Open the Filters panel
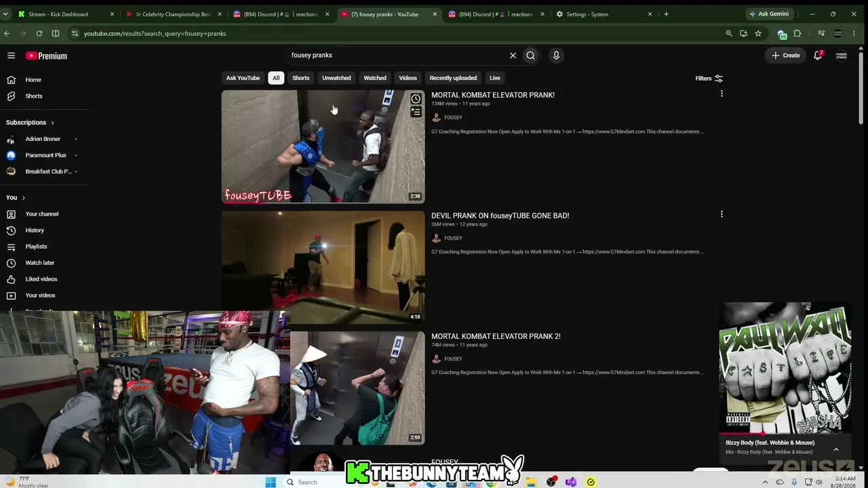The width and height of the screenshot is (868, 488). tap(709, 79)
